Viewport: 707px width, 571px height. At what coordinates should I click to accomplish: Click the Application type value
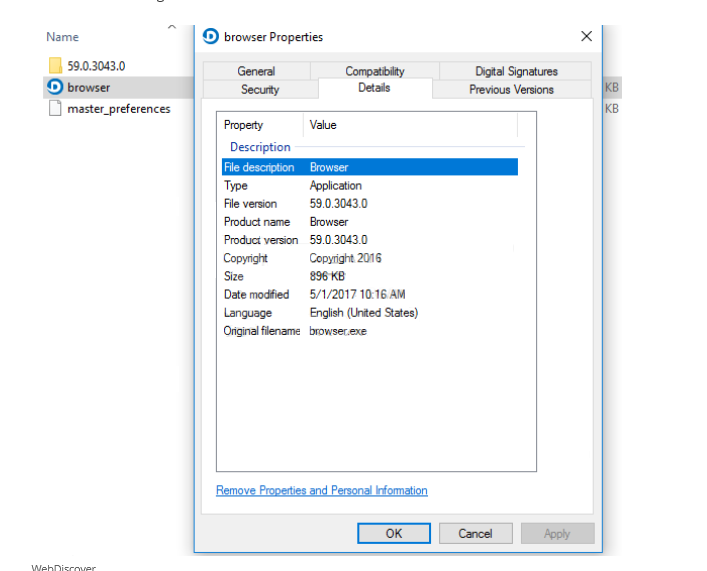point(336,185)
